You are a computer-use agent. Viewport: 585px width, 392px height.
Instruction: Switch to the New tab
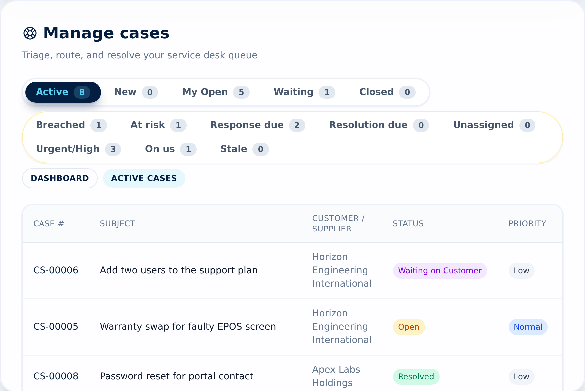tap(136, 92)
